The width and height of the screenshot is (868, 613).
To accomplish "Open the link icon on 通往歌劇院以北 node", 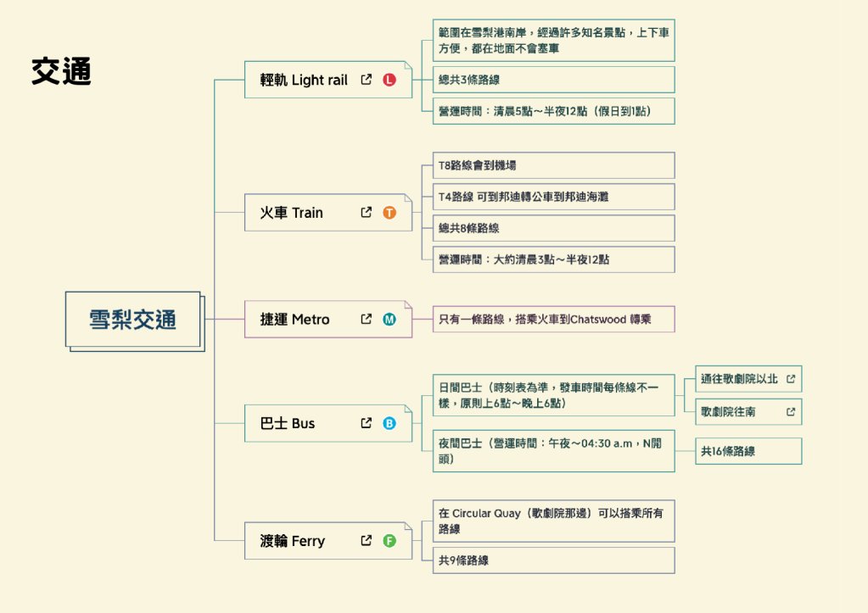I will pyautogui.click(x=791, y=379).
